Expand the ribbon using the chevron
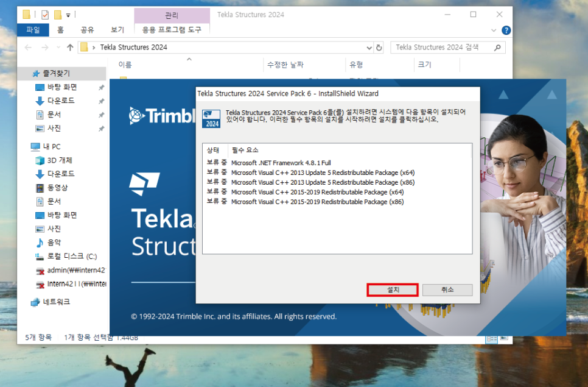 [494, 30]
